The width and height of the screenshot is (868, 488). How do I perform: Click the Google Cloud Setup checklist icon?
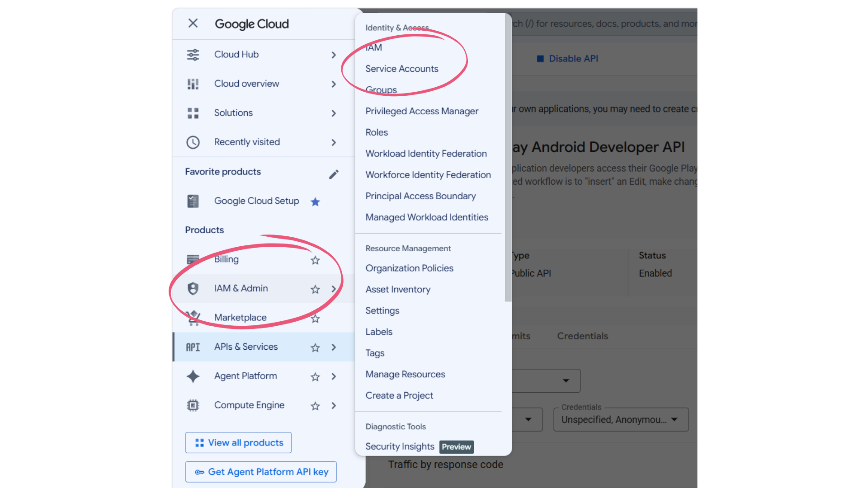193,201
